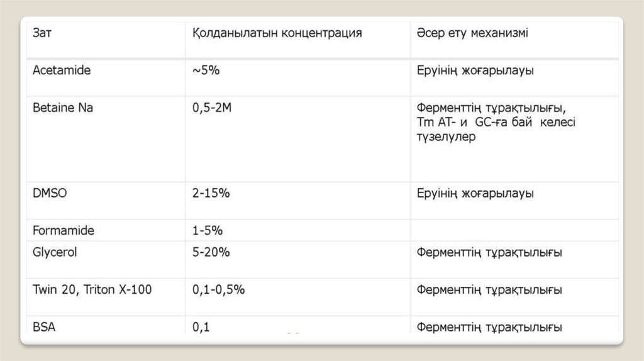Select the DMSO cell
644x361 pixels.
click(x=50, y=194)
